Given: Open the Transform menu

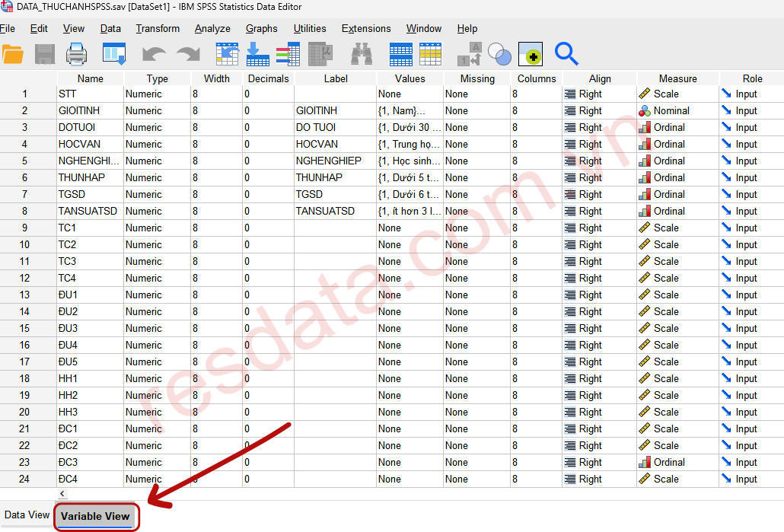Looking at the screenshot, I should (x=158, y=28).
